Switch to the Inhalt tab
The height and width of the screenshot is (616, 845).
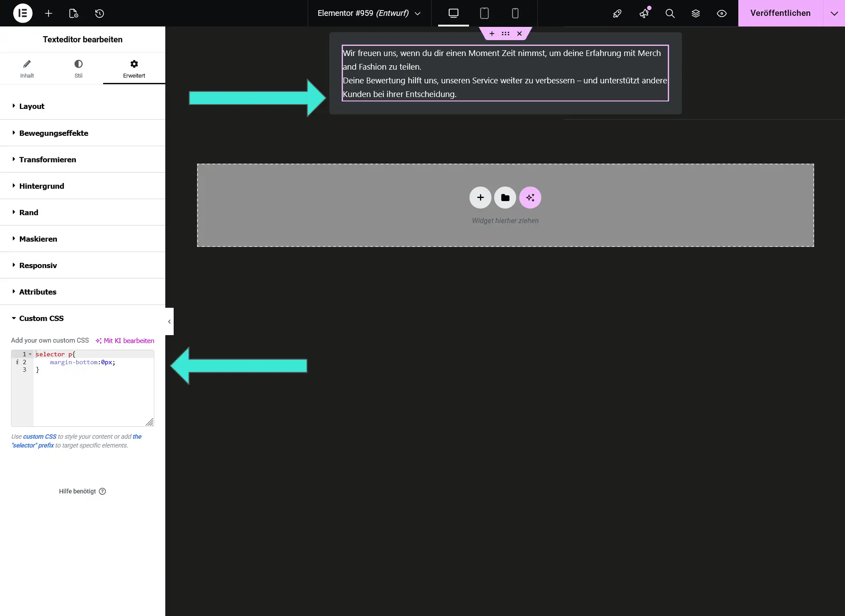[x=27, y=68]
